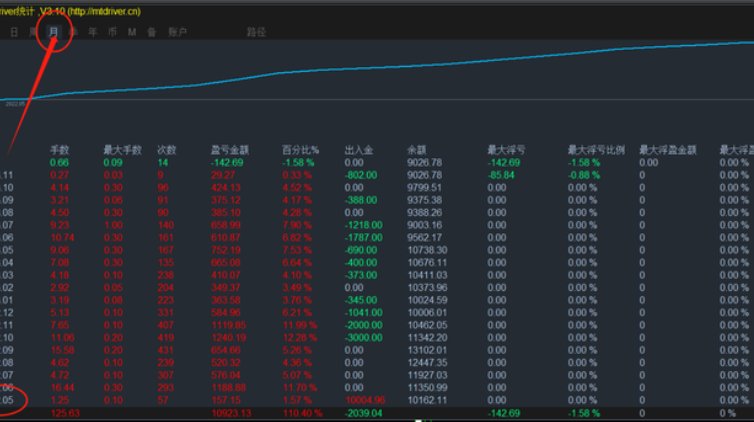Viewport: 754px width, 422px height.
Task: Select the floating loss ratio -0.88 %
Action: tap(584, 175)
